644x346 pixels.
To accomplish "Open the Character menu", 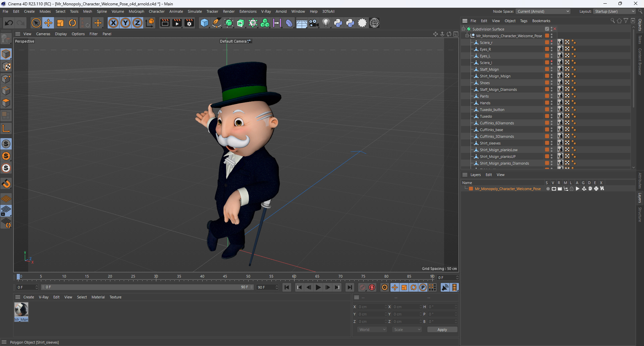I will click(x=157, y=11).
